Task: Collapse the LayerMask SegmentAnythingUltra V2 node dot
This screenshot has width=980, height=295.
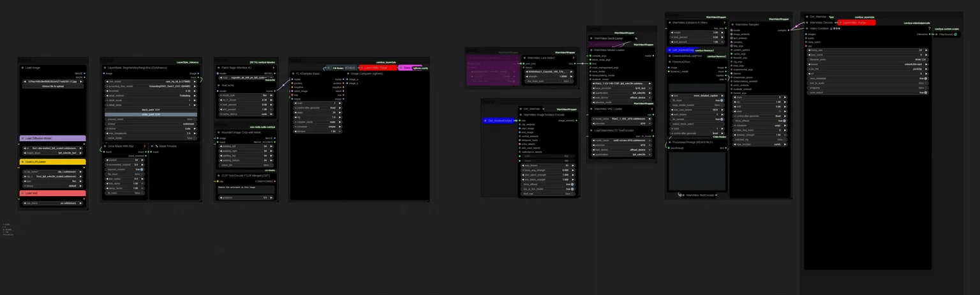Action: (105, 68)
